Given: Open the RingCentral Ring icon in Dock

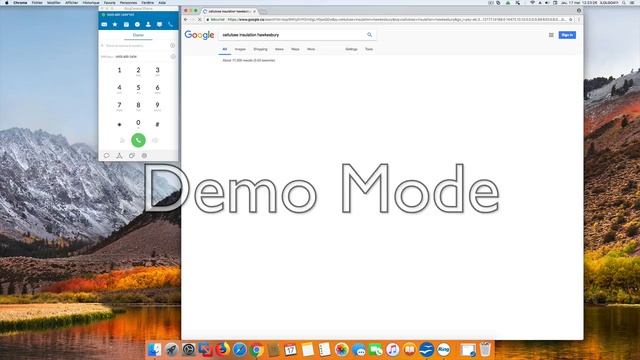Looking at the screenshot, I should pos(444,350).
